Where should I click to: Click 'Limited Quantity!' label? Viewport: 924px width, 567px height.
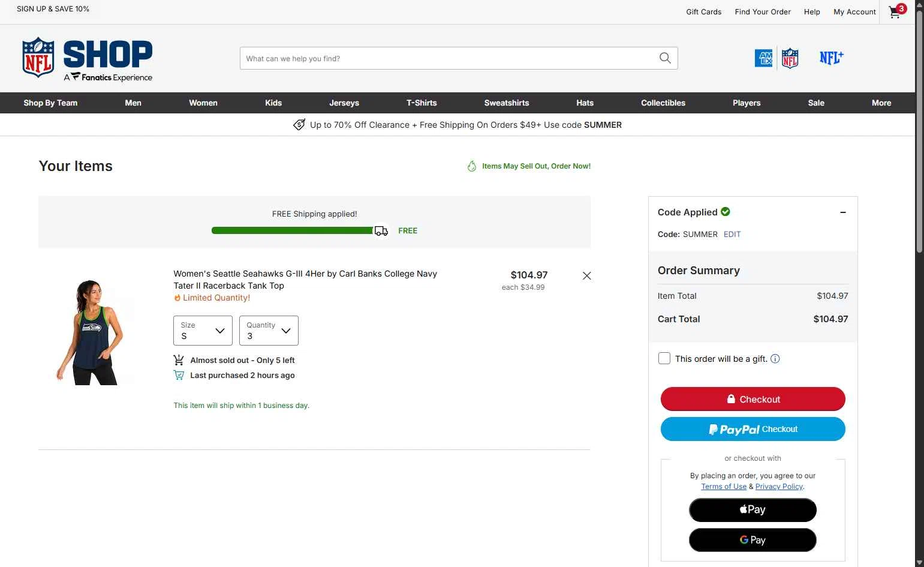point(216,298)
